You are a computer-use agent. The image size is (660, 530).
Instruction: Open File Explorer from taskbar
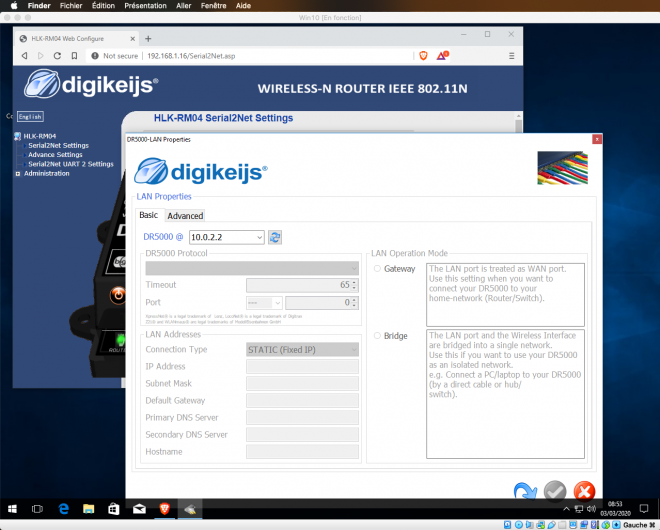tap(88, 509)
